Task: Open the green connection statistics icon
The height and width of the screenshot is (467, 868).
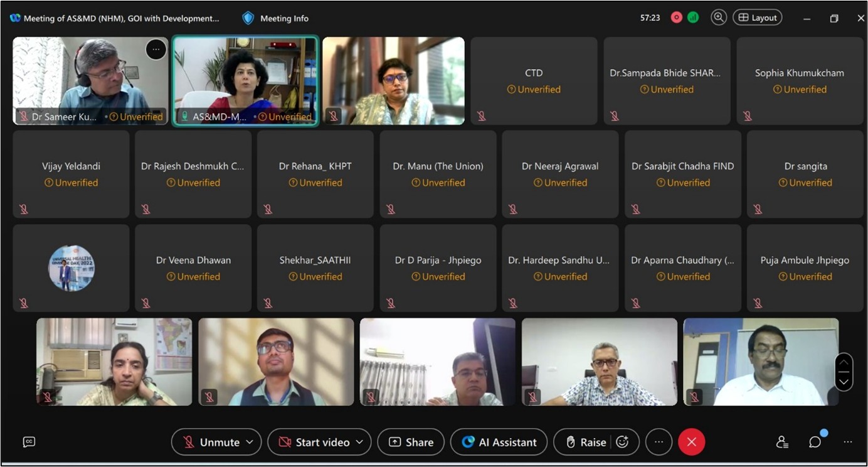Action: (693, 18)
